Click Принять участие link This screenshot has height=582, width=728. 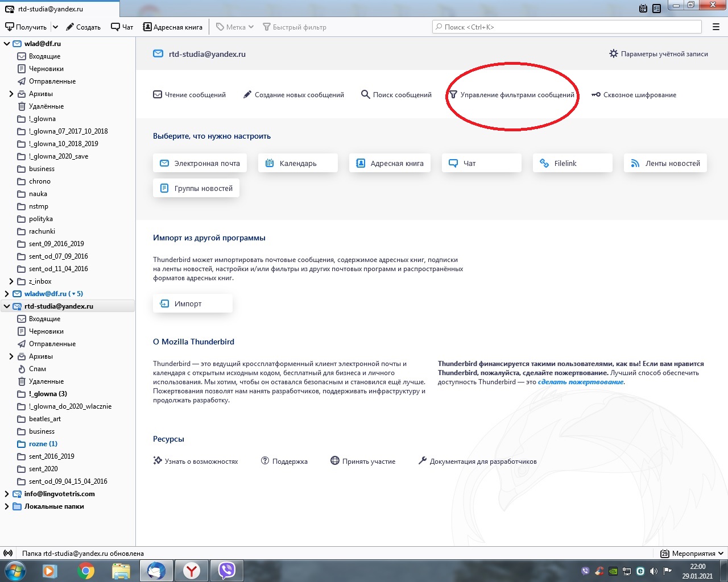(x=363, y=461)
